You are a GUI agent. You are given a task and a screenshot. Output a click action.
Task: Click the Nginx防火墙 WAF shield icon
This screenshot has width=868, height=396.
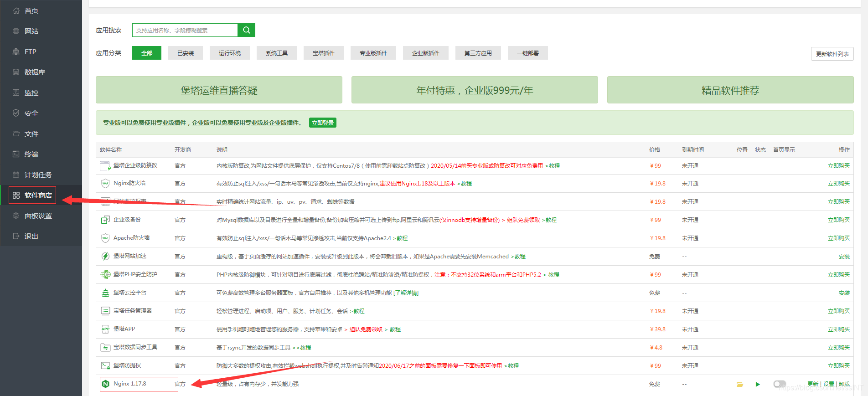point(105,183)
